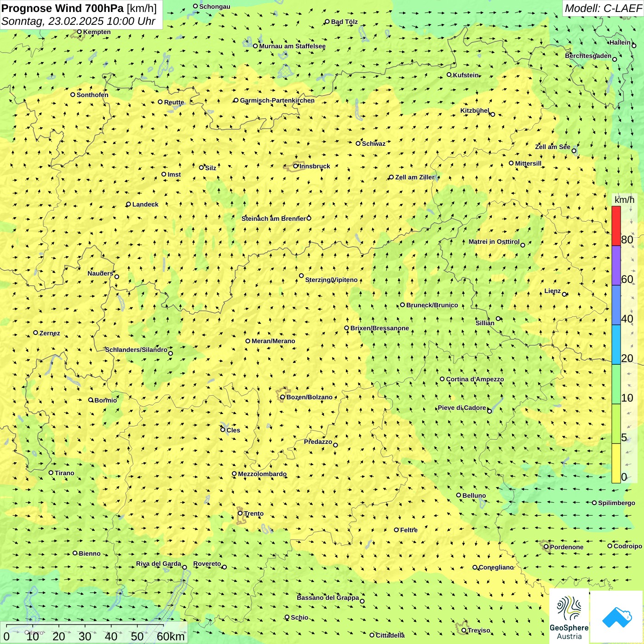Click the Bienno city label
Viewport: 644px width, 644px height.
tap(89, 553)
